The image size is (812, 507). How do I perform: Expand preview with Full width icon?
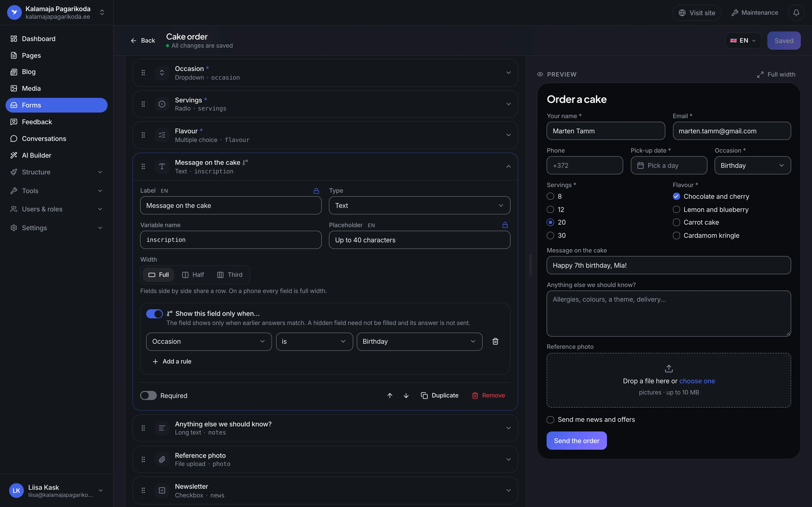point(760,75)
